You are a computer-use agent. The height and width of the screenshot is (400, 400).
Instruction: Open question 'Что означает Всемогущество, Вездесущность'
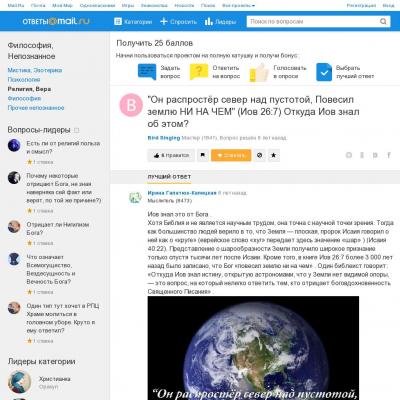tap(51, 269)
